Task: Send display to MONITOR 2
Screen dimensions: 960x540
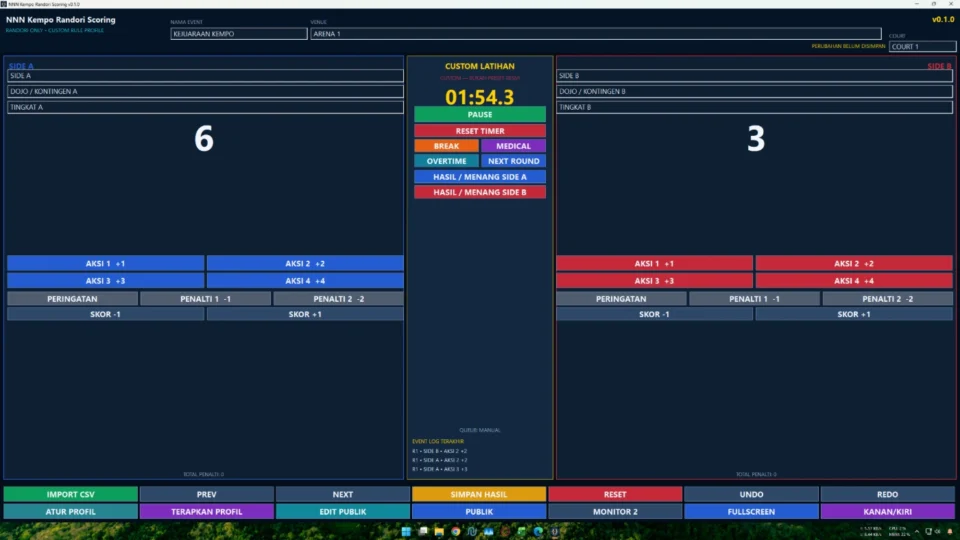Action: (615, 511)
